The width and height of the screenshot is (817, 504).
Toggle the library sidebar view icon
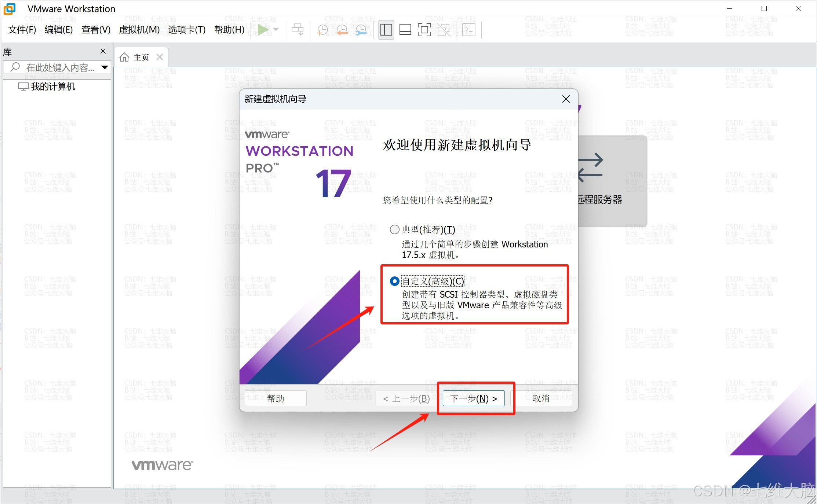tap(386, 30)
